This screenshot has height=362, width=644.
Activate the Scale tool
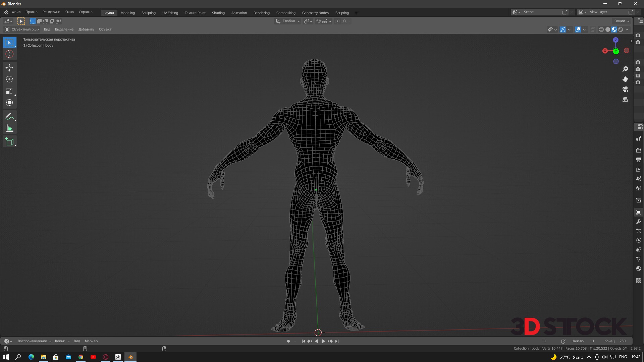click(x=9, y=91)
